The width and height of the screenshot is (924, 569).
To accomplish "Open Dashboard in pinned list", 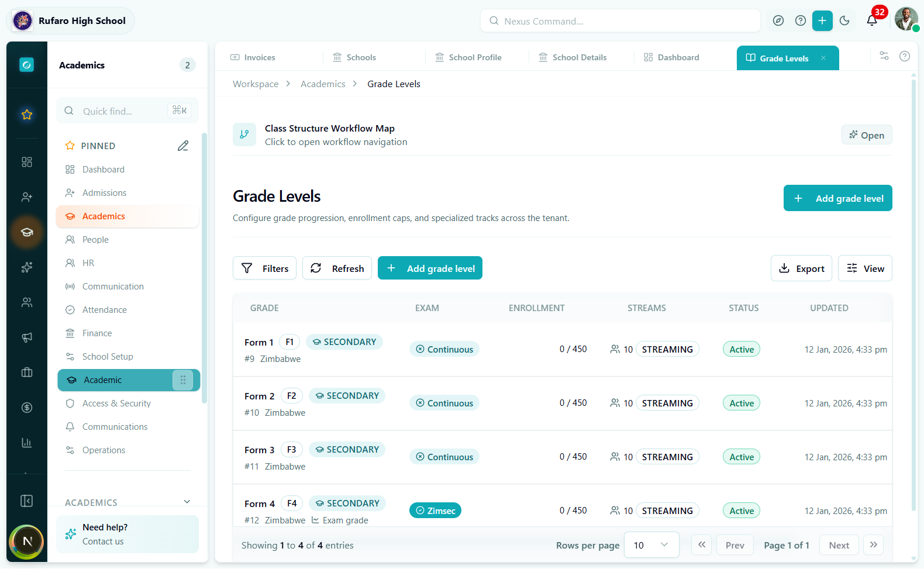I will pyautogui.click(x=127, y=170).
